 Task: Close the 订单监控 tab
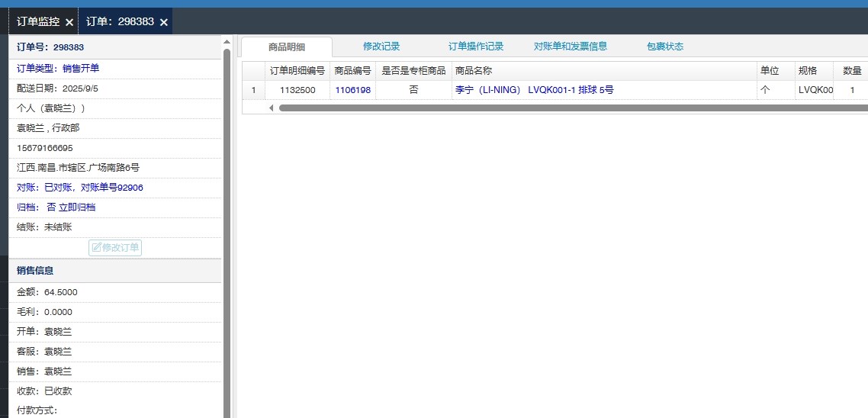69,22
